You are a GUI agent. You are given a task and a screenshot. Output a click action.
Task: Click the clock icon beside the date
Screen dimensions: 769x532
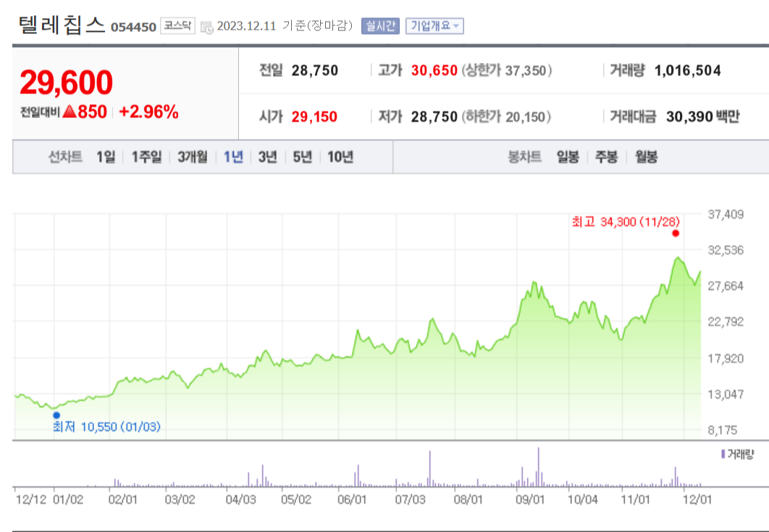click(207, 27)
